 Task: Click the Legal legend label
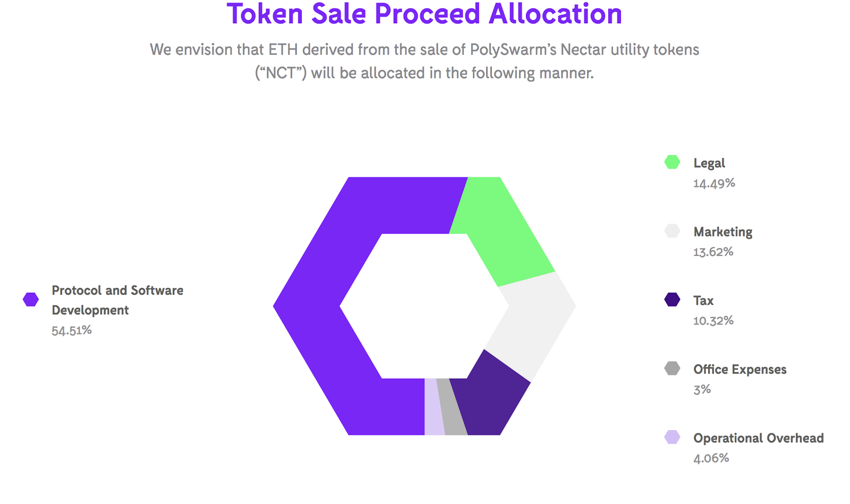(709, 163)
